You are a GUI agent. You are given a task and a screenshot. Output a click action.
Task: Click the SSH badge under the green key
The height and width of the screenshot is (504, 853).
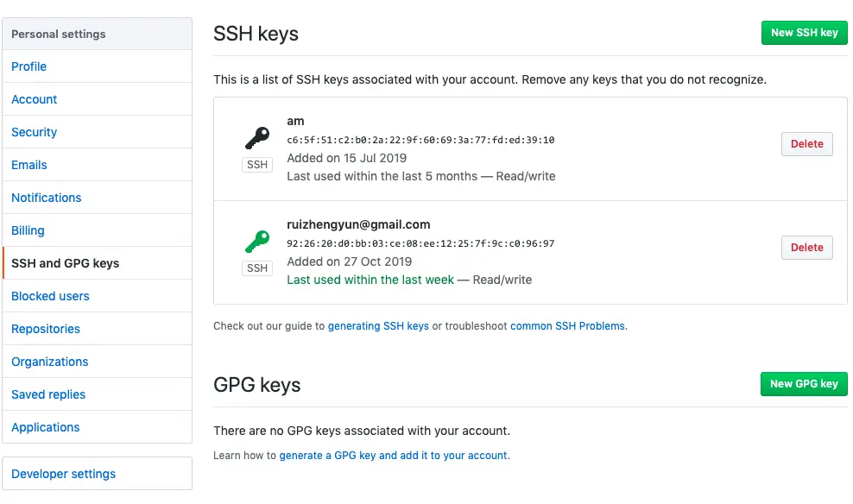pos(257,268)
